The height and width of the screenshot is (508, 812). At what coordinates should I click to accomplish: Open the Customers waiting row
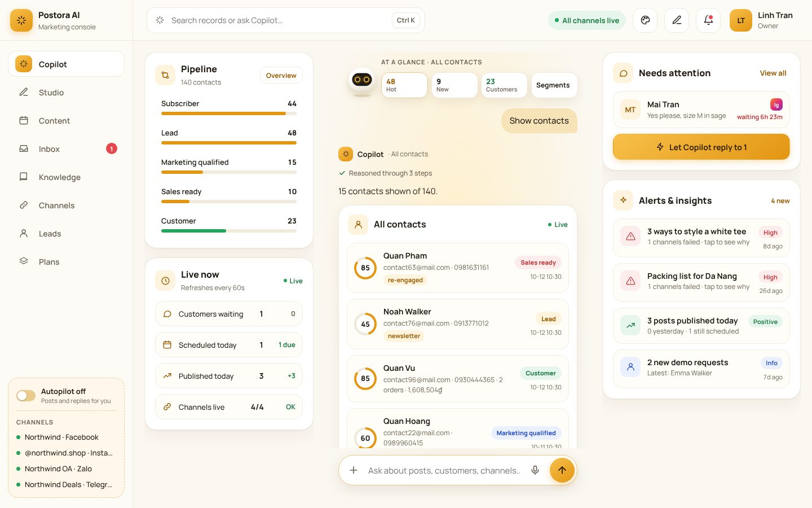229,314
